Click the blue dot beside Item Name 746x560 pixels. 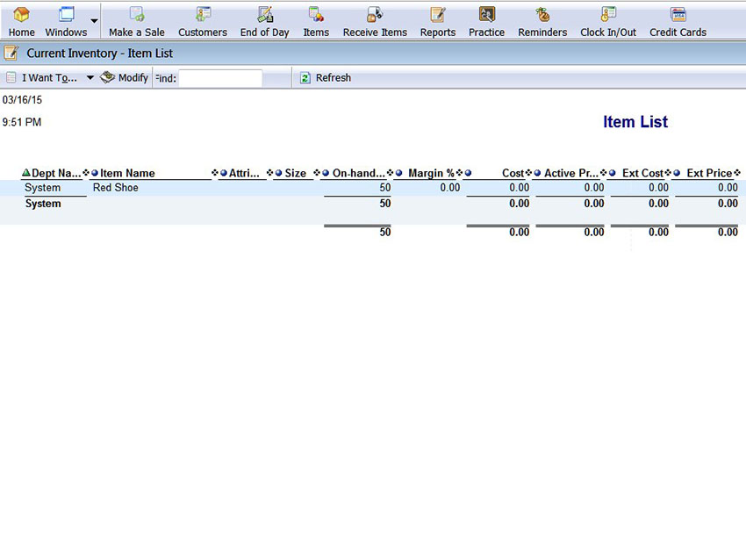point(95,173)
